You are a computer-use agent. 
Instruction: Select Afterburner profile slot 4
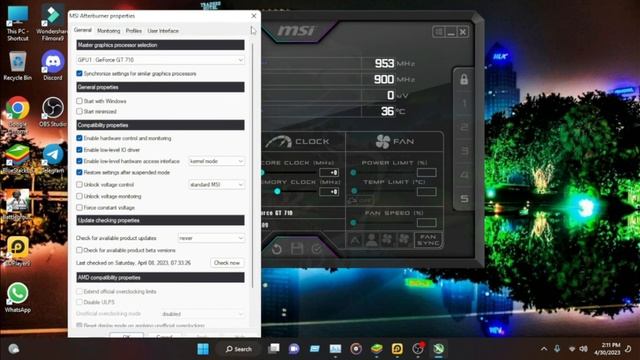coord(464,175)
